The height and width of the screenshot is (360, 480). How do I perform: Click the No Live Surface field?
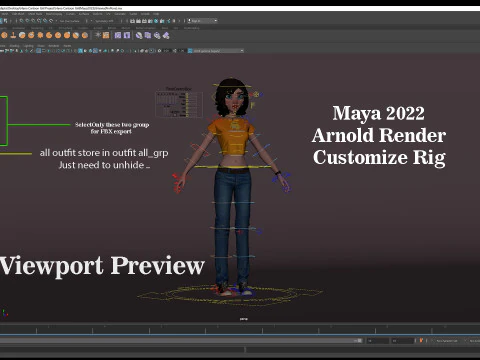click(x=69, y=21)
